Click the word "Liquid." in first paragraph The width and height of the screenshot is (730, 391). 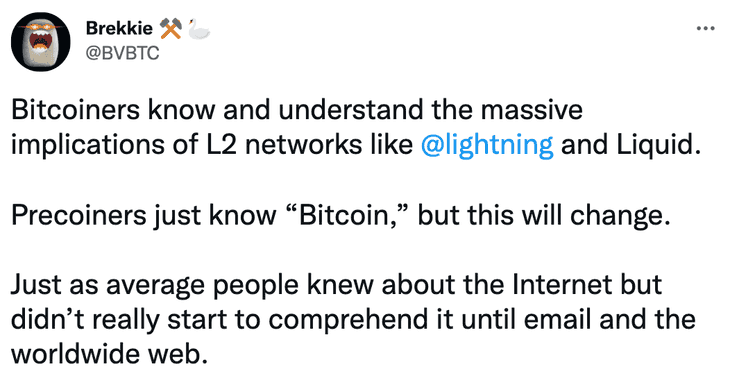point(659,145)
